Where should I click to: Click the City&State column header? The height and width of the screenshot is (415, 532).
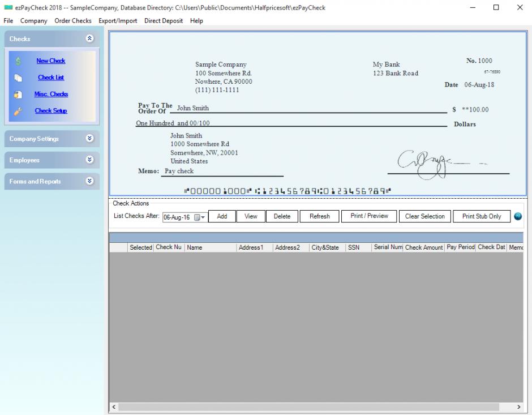click(328, 247)
